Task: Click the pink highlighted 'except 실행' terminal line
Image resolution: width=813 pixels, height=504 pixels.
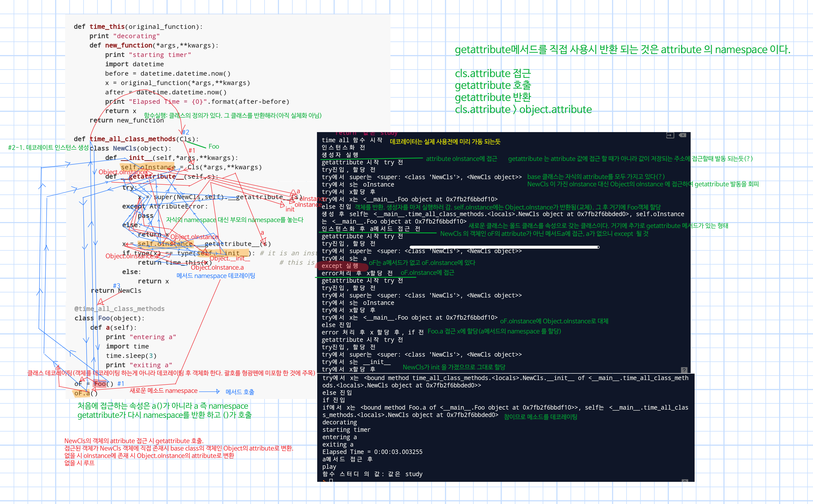Action: pos(340,266)
